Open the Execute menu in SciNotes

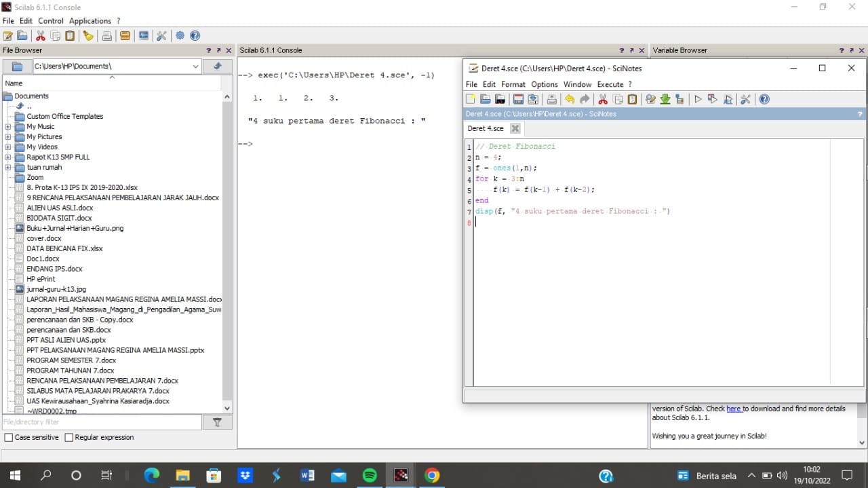tap(610, 84)
